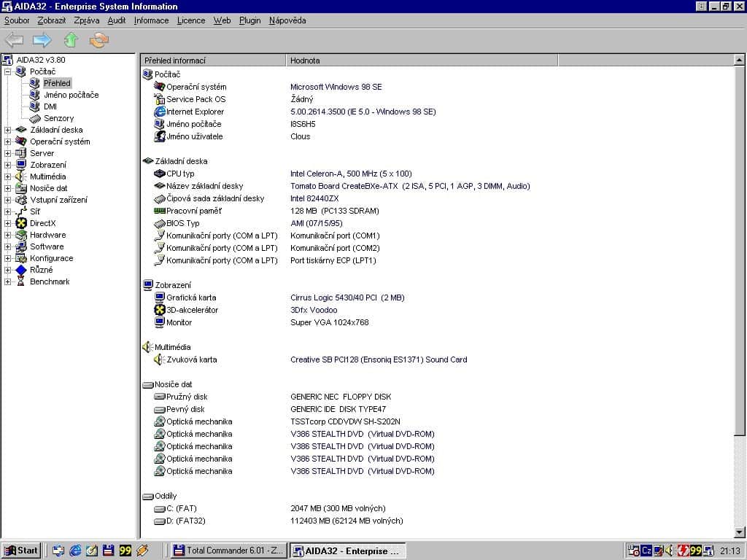This screenshot has height=560, width=747.
Task: Click the Síť network icon in tree
Action: click(21, 211)
